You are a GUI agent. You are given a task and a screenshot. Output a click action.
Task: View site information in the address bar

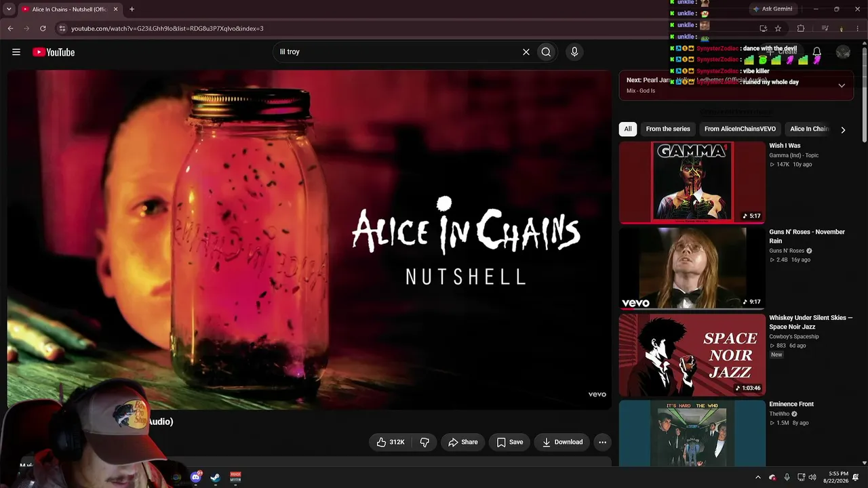point(62,28)
